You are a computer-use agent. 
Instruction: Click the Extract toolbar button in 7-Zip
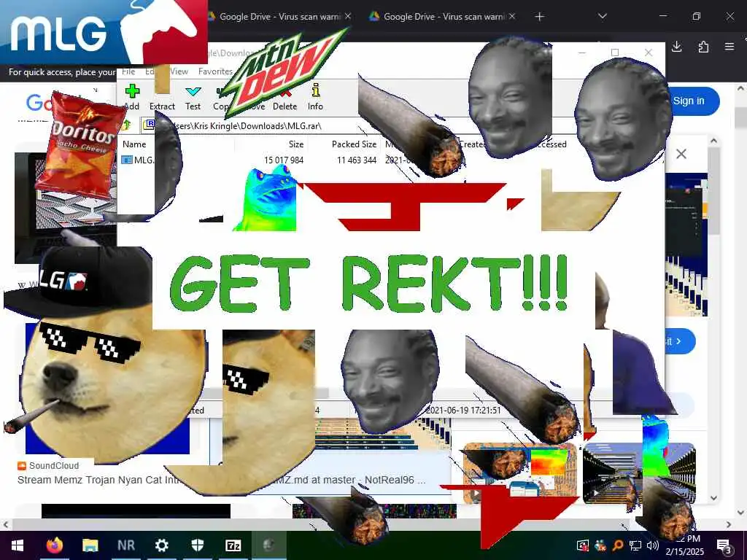pyautogui.click(x=162, y=97)
